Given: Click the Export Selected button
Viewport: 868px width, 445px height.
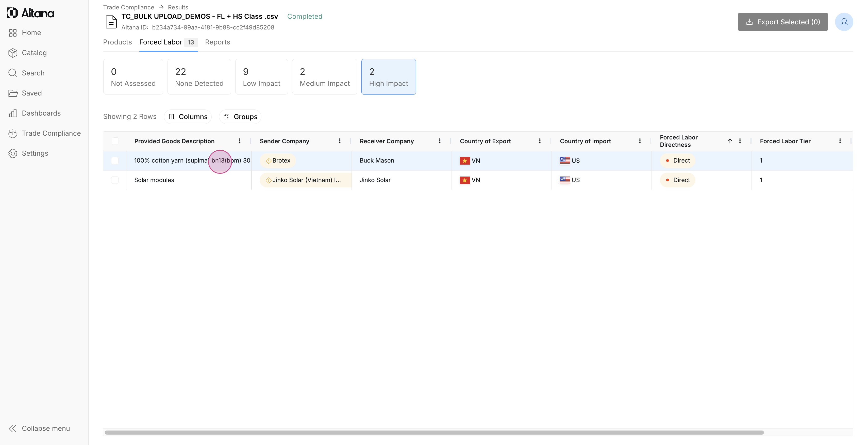Looking at the screenshot, I should [782, 22].
